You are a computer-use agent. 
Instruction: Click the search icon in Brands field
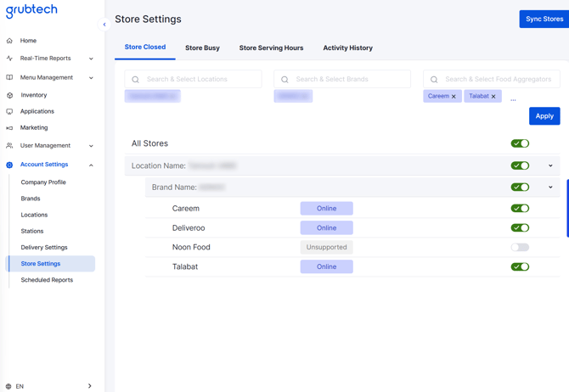pos(284,80)
